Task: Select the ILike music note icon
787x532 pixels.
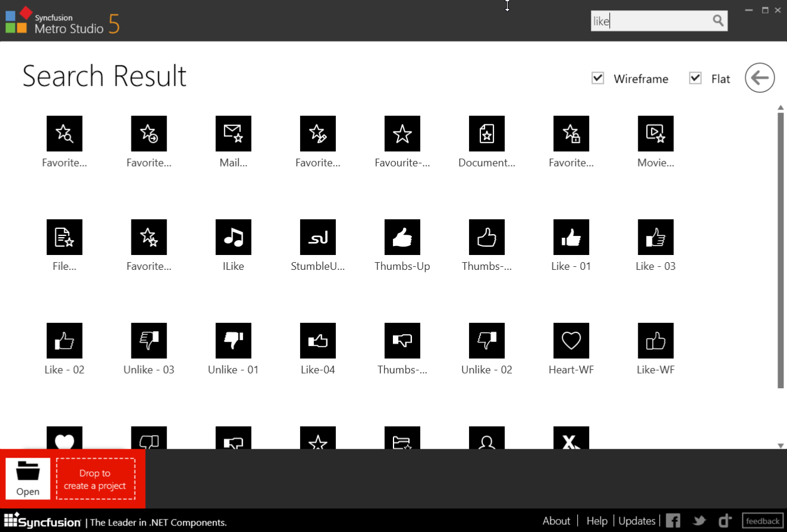Action: (x=233, y=237)
